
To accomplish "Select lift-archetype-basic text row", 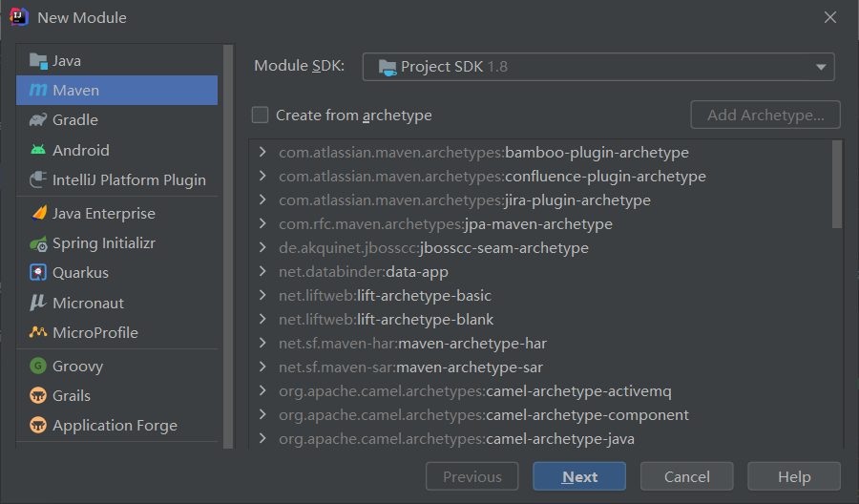I will (x=385, y=295).
